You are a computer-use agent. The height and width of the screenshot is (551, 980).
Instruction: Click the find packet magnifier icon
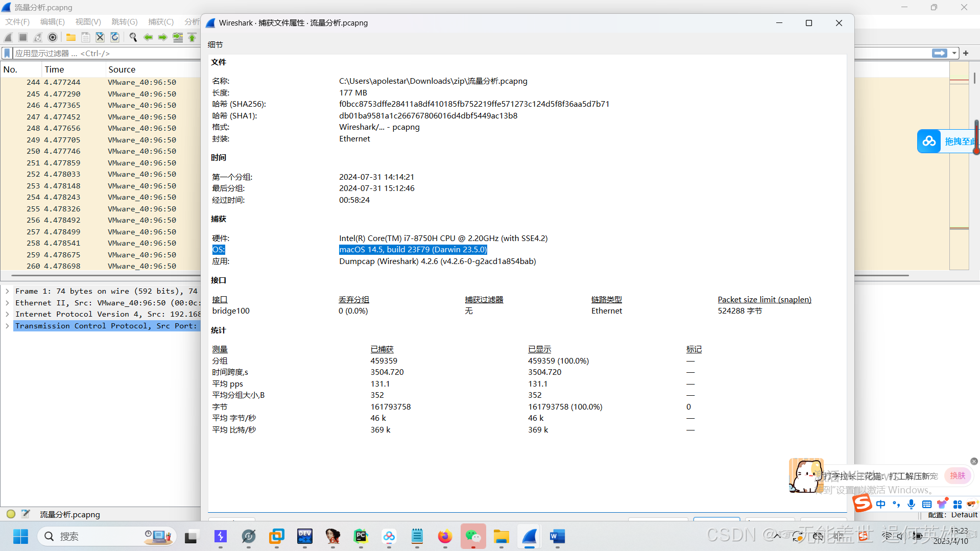click(133, 37)
